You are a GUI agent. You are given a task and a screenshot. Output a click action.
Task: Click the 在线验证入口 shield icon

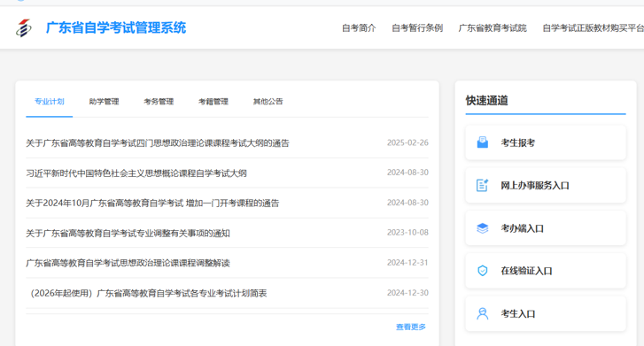pos(483,271)
